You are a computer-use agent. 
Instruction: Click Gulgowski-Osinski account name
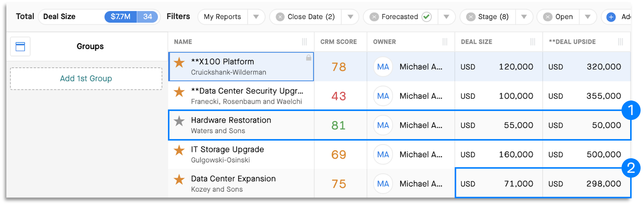click(x=220, y=160)
